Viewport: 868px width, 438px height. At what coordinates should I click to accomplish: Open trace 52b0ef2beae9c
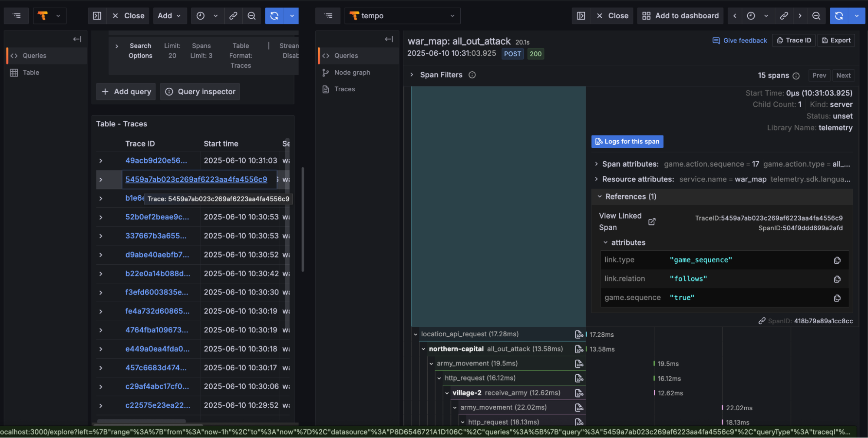tap(157, 217)
